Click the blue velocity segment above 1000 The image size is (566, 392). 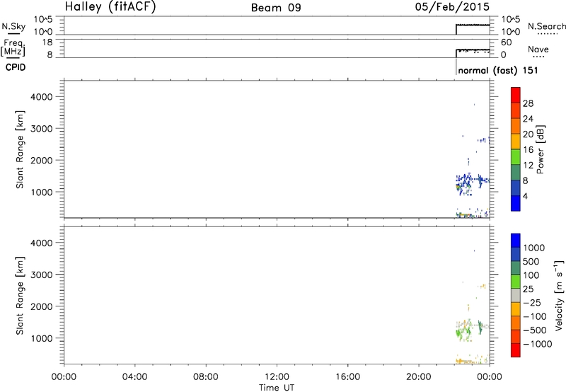click(516, 241)
